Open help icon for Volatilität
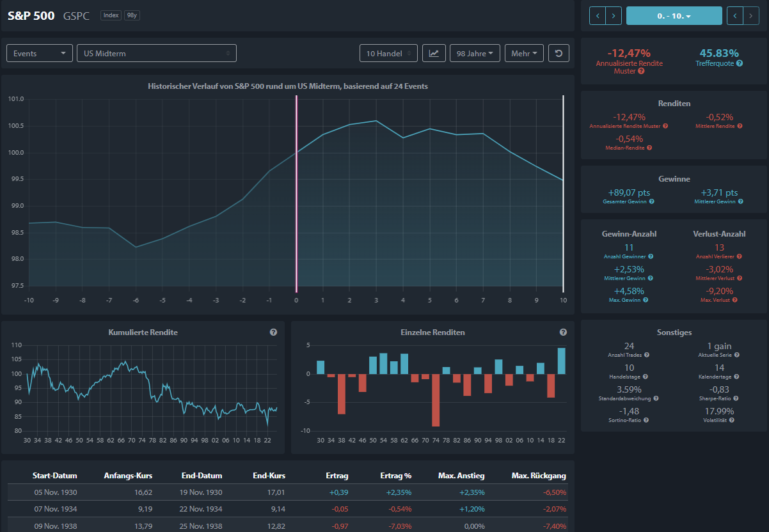769x532 pixels. tap(731, 420)
